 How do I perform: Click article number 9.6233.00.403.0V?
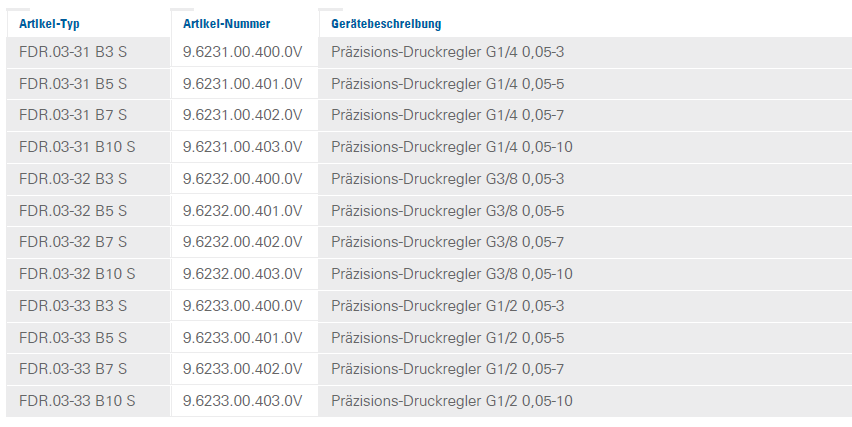pos(243,401)
